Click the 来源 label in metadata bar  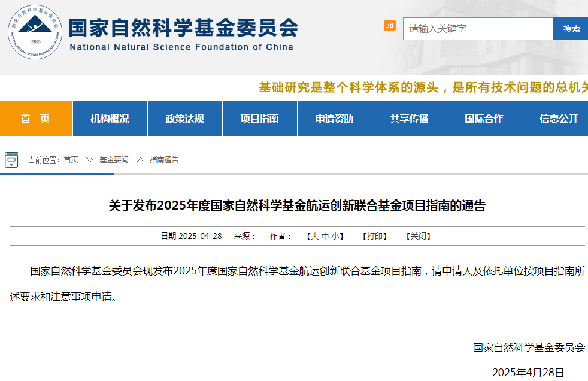(x=244, y=236)
